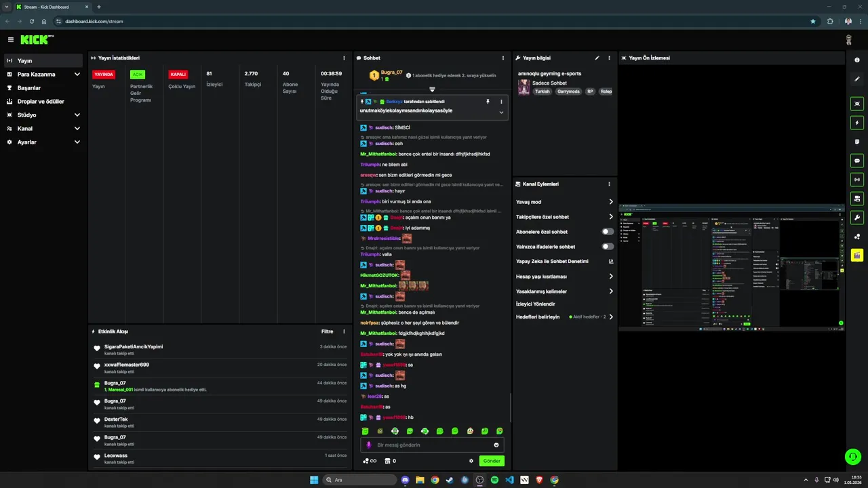Screen dimensions: 868x488
Task: Select the Garrymods tag
Action: [x=568, y=91]
